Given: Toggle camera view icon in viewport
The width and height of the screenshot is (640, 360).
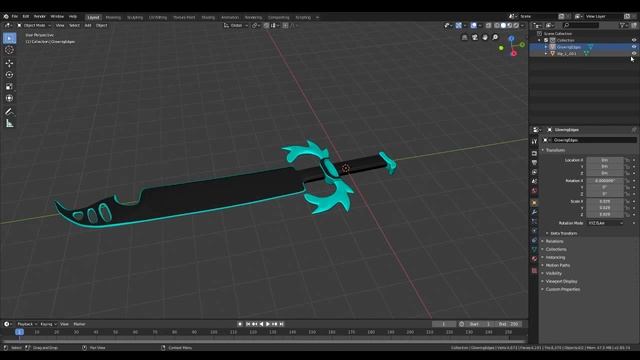Looking at the screenshot, I should [x=475, y=38].
